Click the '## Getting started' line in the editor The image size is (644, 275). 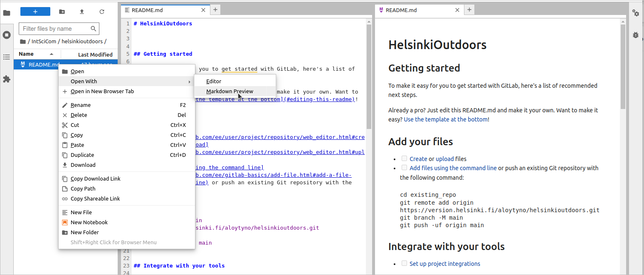(163, 54)
